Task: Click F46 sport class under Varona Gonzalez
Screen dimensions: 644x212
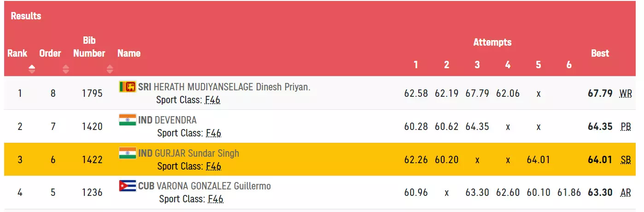Action: pos(216,200)
